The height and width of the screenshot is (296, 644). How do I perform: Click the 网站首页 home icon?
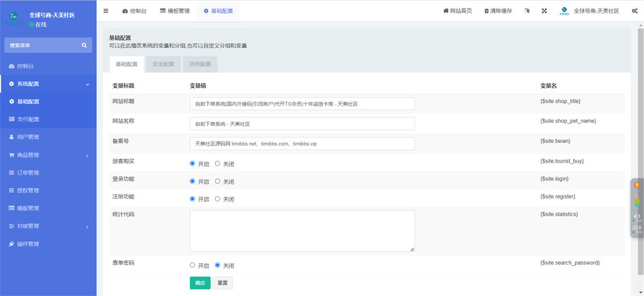[x=446, y=11]
